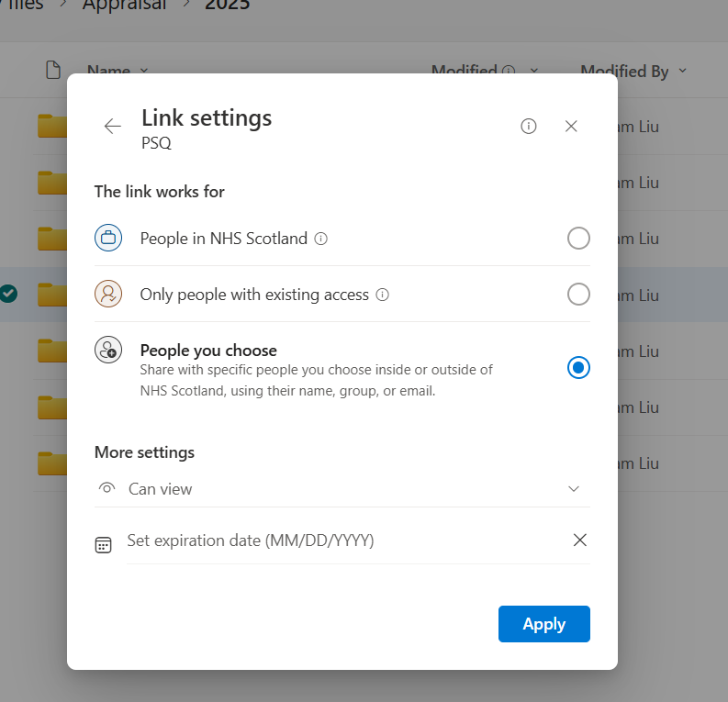Click the calendar icon beside expiration date
The image size is (728, 702).
(x=104, y=545)
